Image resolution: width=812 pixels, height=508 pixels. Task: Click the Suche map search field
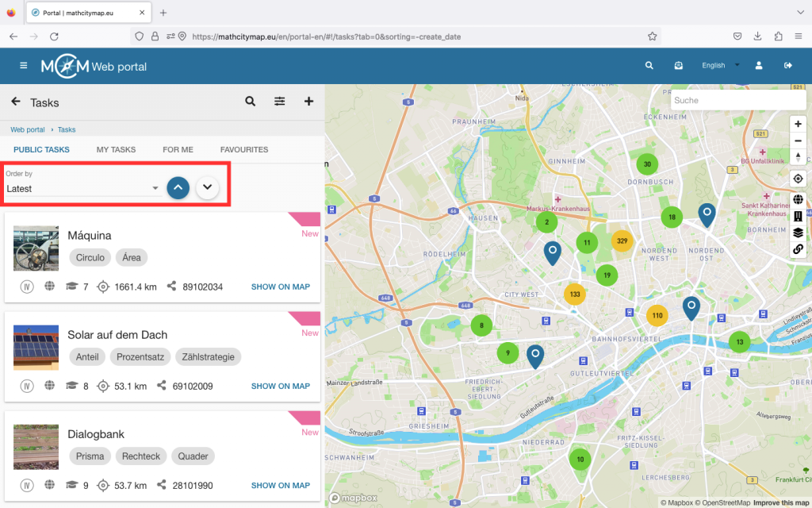[737, 101]
